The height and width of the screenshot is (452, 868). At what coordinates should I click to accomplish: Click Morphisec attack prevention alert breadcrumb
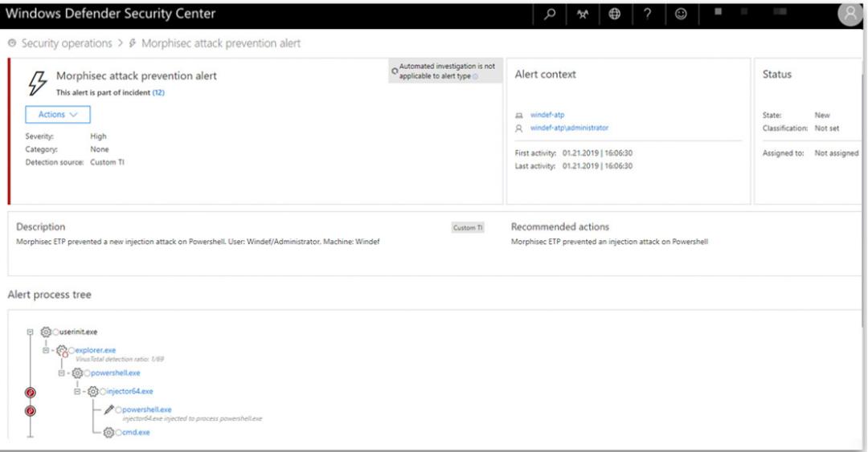221,43
